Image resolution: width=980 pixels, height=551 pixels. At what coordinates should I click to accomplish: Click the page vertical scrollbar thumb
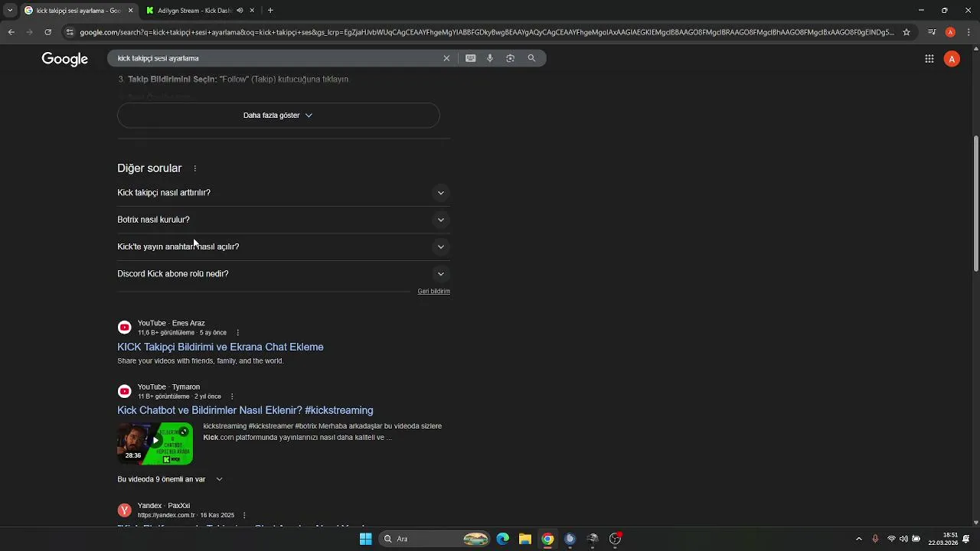[975, 204]
